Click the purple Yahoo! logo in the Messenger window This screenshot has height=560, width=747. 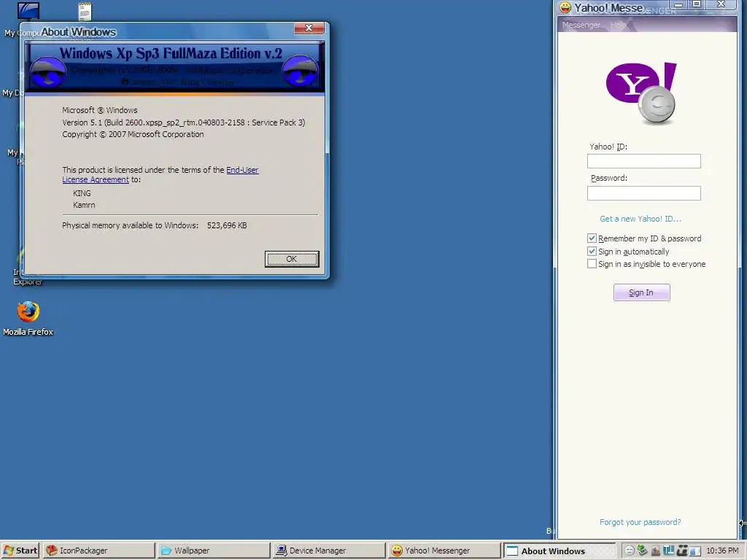642,93
